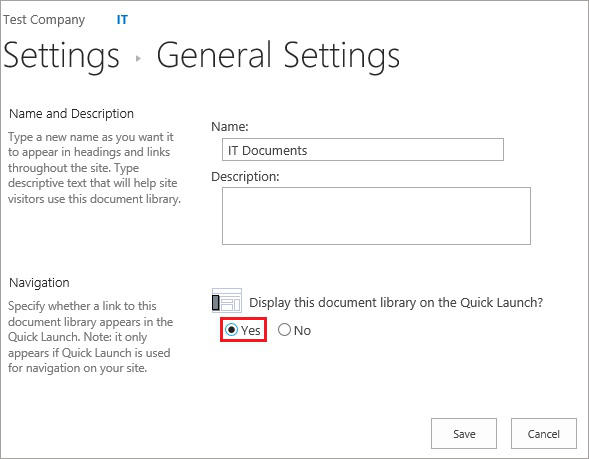This screenshot has height=459, width=589.
Task: Click the Settings breadcrumb title
Action: tap(61, 56)
